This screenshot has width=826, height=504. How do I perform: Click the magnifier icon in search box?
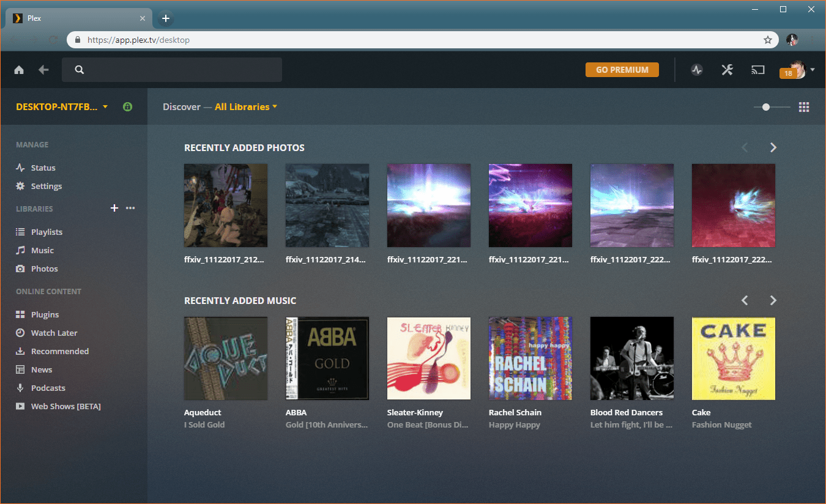(x=80, y=70)
